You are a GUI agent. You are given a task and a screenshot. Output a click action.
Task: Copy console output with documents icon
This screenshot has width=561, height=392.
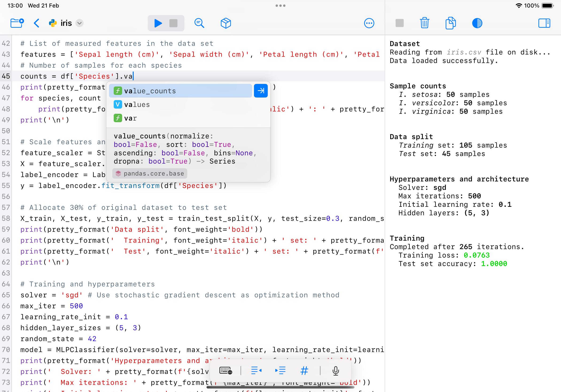450,23
